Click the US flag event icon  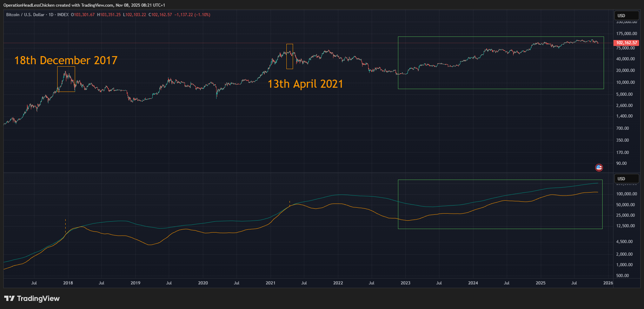599,168
